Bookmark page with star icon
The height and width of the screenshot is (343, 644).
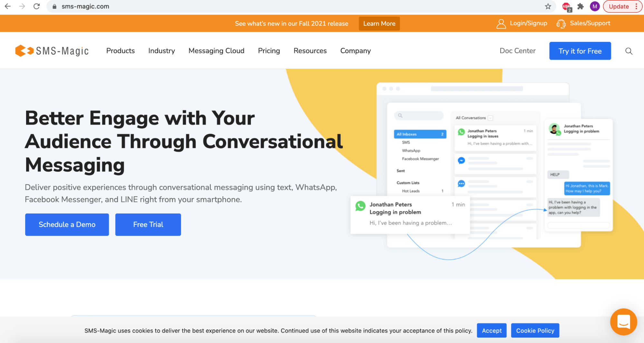pos(548,6)
